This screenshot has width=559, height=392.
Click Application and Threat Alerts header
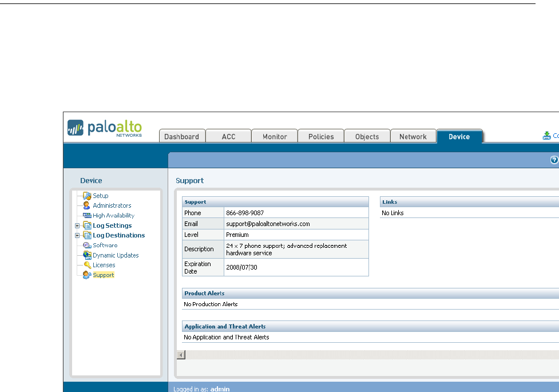point(370,326)
